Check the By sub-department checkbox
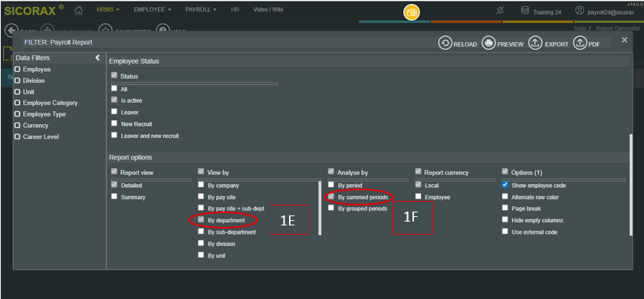The image size is (644, 299). pyautogui.click(x=201, y=232)
